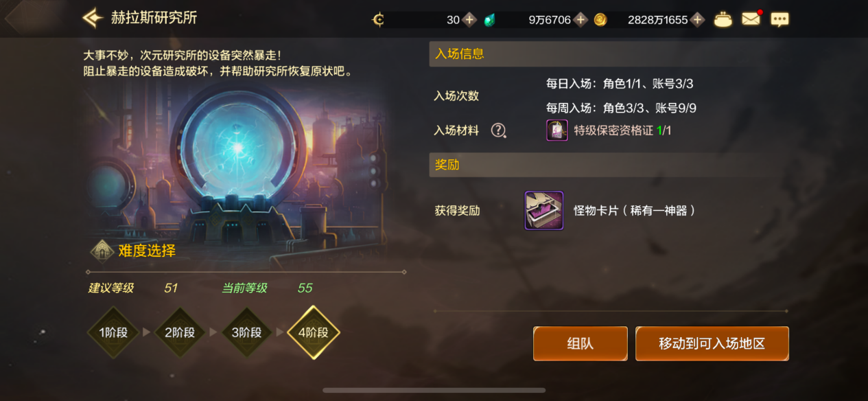The height and width of the screenshot is (401, 868).
Task: Select difficulty 1阶段
Action: click(113, 332)
